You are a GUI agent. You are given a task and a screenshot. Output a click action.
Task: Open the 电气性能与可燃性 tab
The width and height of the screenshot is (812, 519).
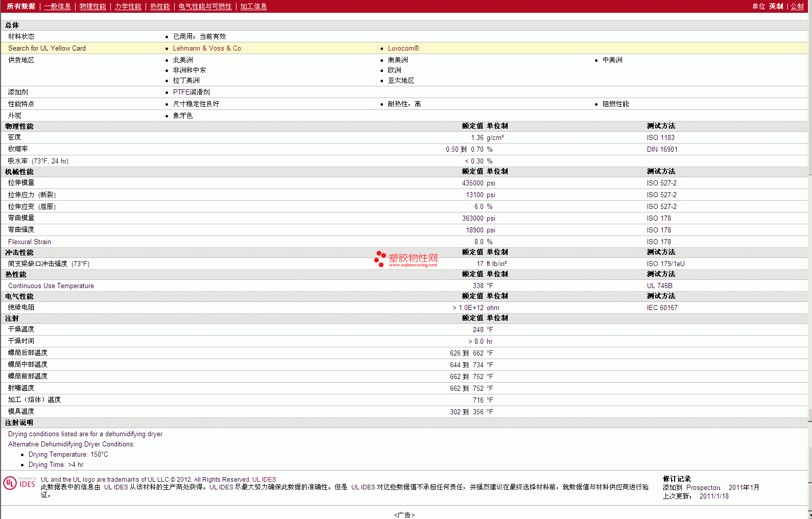click(205, 6)
